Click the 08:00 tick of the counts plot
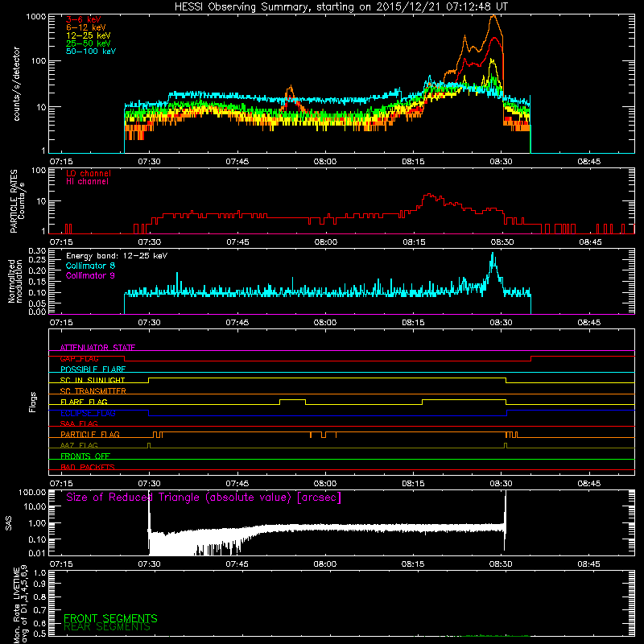Screen dimensions: 644x644 (x=325, y=162)
